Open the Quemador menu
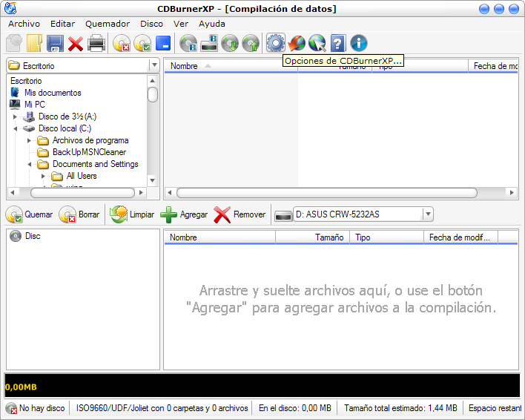The image size is (525, 420). click(108, 24)
